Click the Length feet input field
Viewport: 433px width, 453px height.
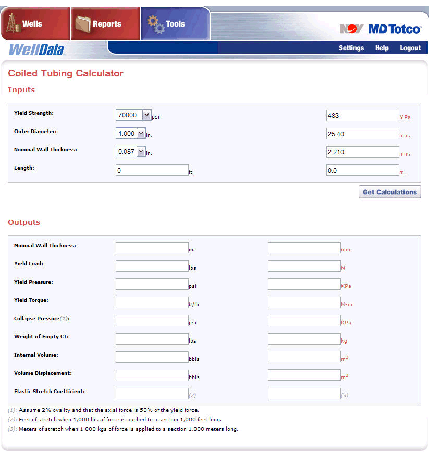[x=152, y=170]
